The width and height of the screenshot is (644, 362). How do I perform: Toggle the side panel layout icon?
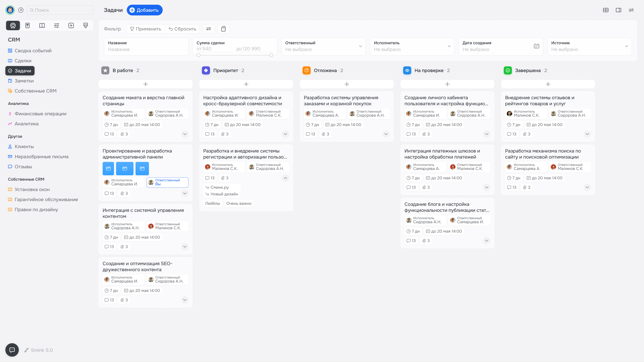(618, 10)
